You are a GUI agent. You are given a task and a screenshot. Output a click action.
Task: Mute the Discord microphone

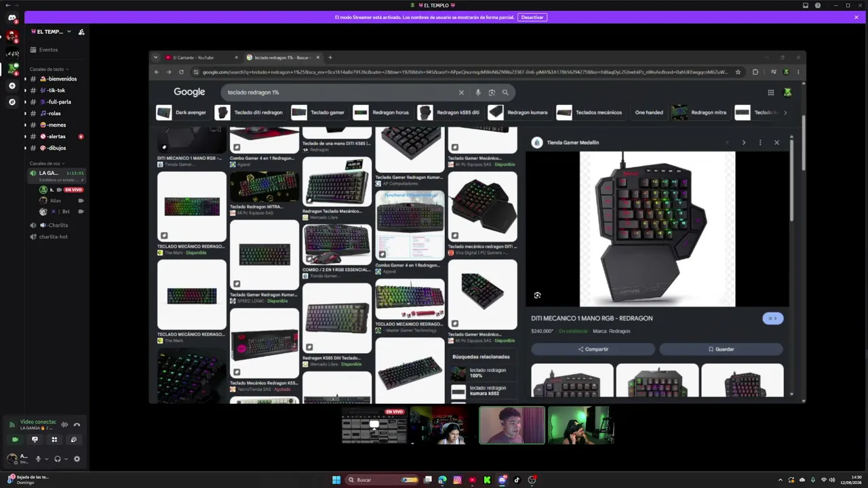click(x=38, y=459)
